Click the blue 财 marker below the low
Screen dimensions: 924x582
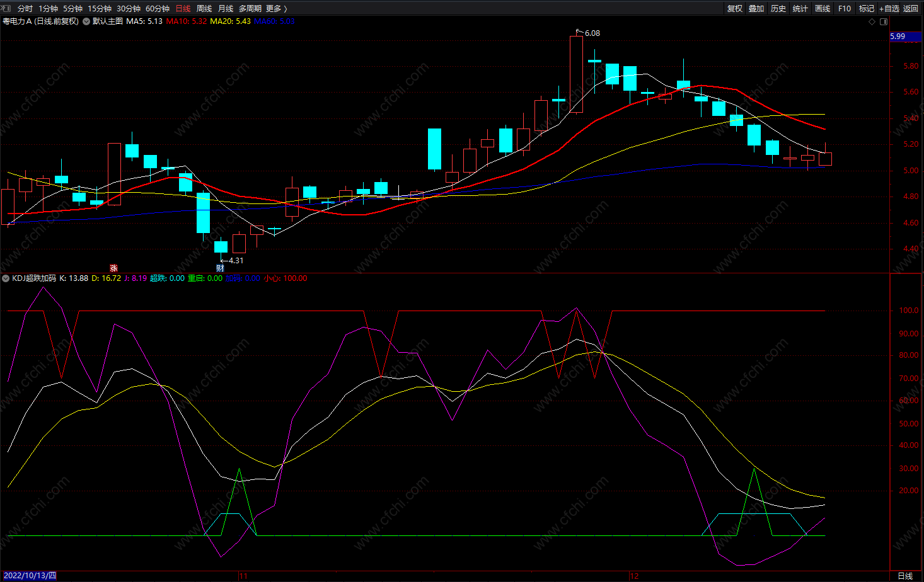(x=220, y=268)
